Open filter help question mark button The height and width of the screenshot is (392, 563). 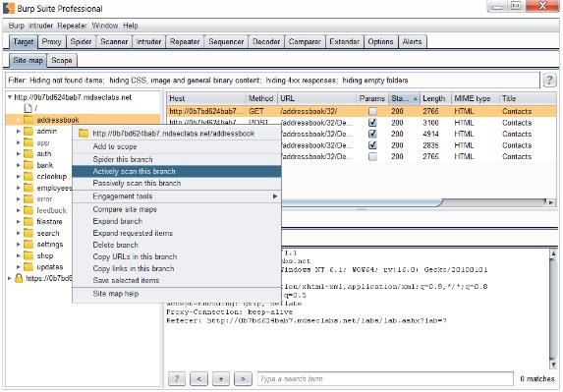click(x=549, y=80)
